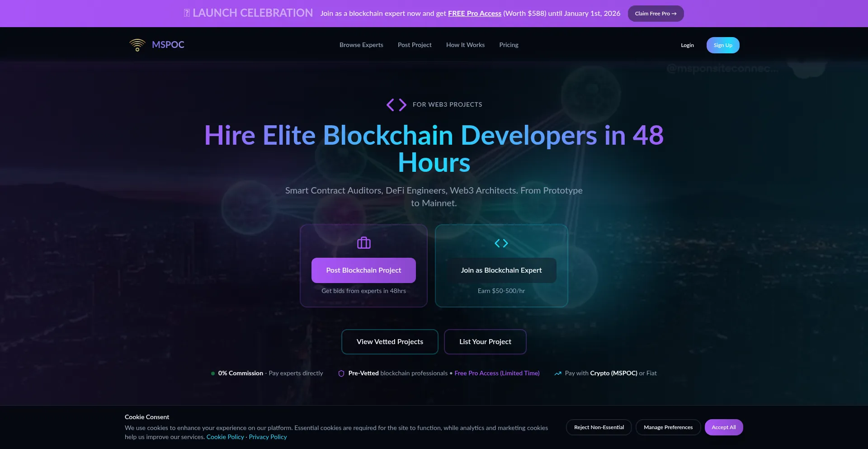Screen dimensions: 868x449
Task: Click the 'Smart Contract Auditors, DeFi Engineers' subtitle
Action: (434, 197)
